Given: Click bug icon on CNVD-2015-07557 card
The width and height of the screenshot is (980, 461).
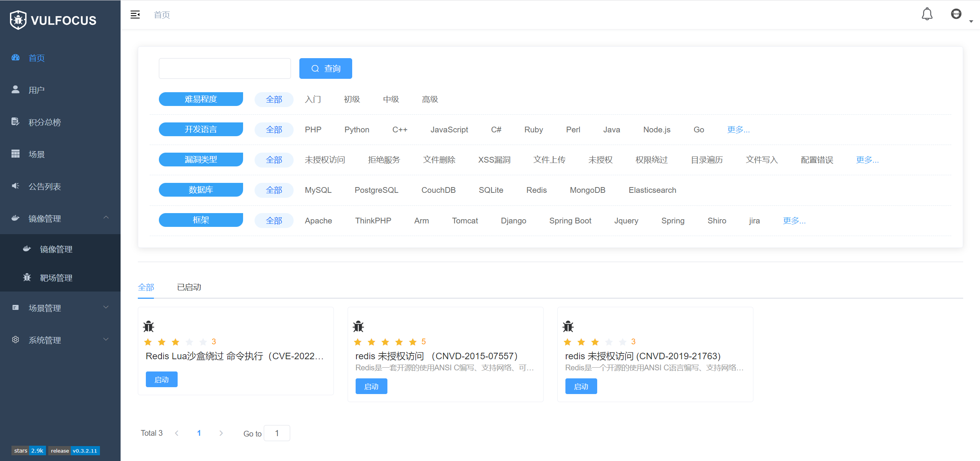Looking at the screenshot, I should (x=358, y=326).
